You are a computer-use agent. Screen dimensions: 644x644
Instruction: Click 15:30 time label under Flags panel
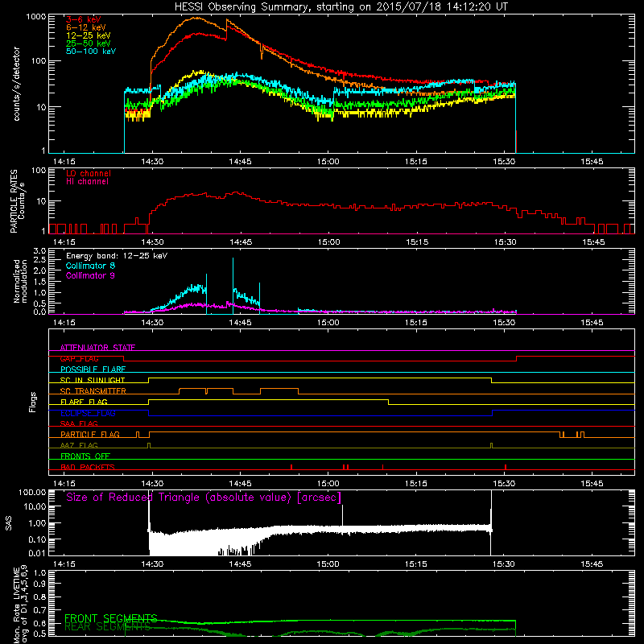click(x=504, y=484)
